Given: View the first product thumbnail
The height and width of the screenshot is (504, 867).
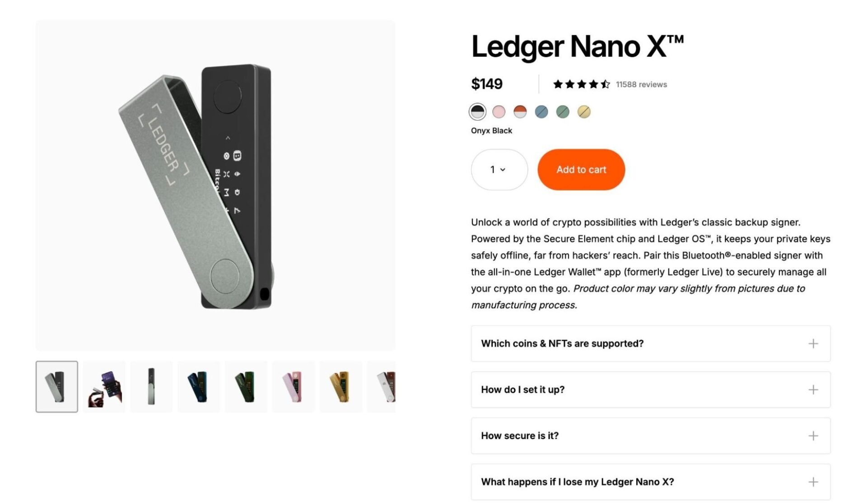Looking at the screenshot, I should 57,386.
